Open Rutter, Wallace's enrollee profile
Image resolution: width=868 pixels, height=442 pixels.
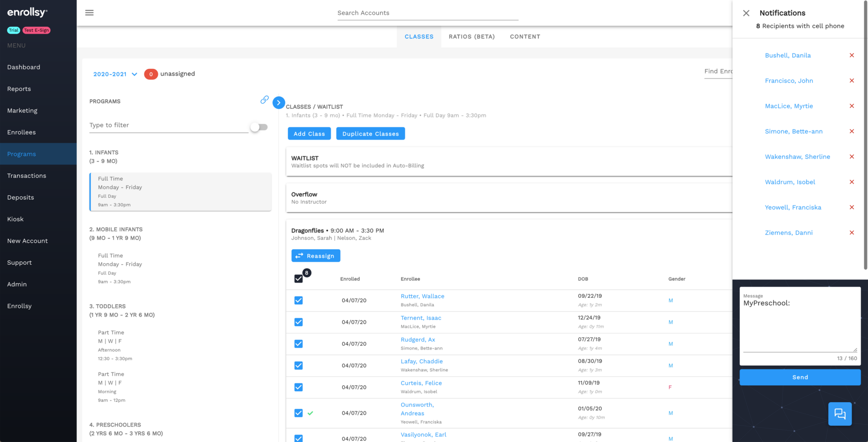422,296
